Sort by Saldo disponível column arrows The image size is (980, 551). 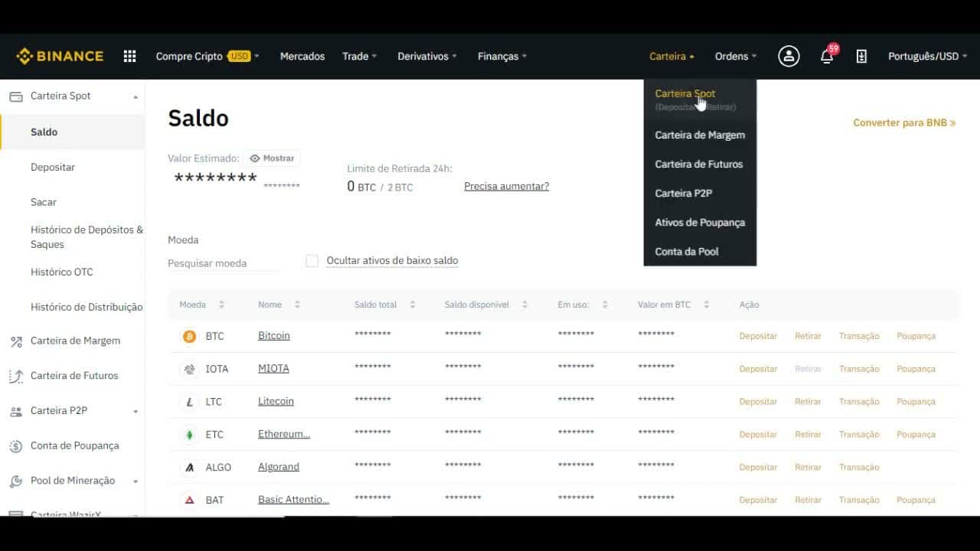(x=524, y=305)
